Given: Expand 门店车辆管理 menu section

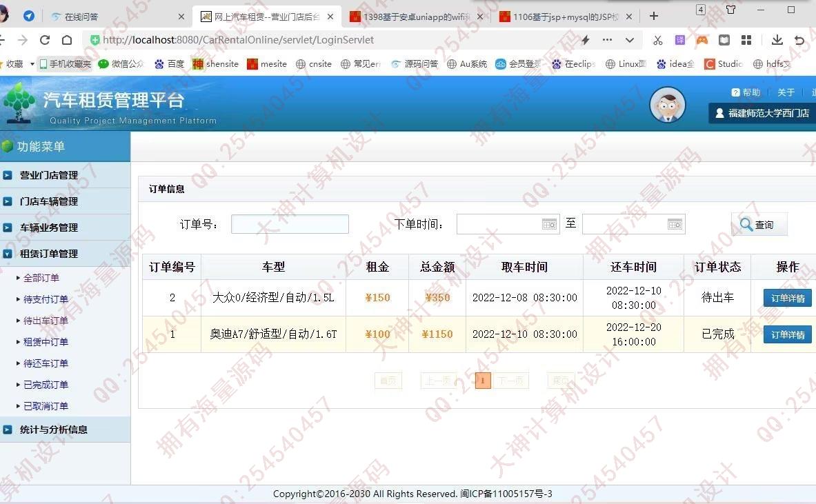Looking at the screenshot, I should [x=65, y=201].
